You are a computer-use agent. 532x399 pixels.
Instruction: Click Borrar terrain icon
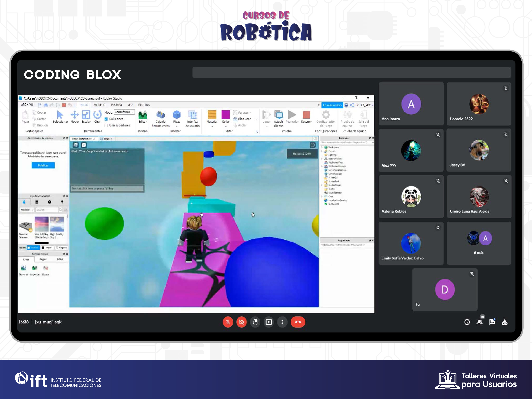pos(46,268)
